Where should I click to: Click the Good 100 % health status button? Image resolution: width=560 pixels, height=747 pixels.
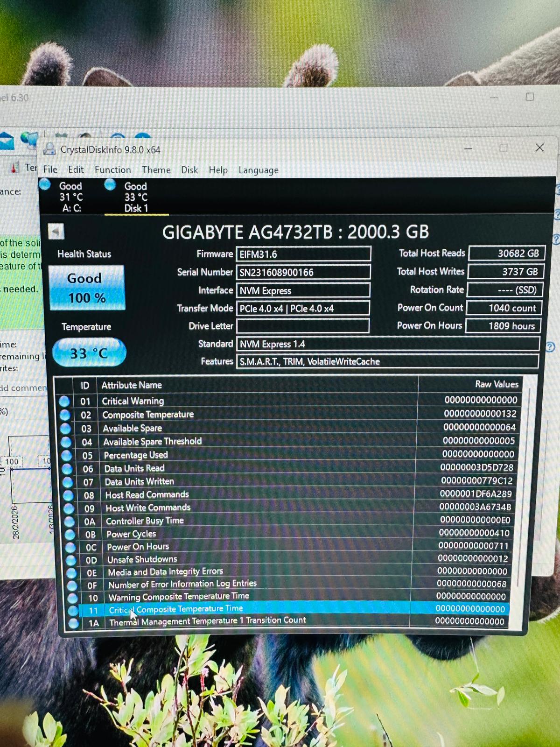[86, 288]
